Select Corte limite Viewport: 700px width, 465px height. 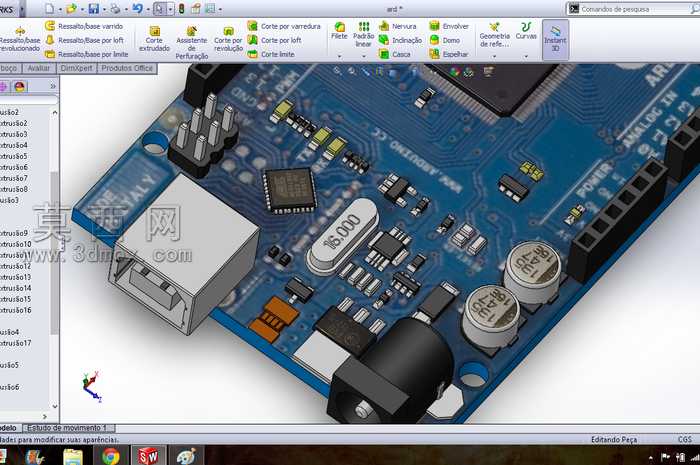(271, 54)
